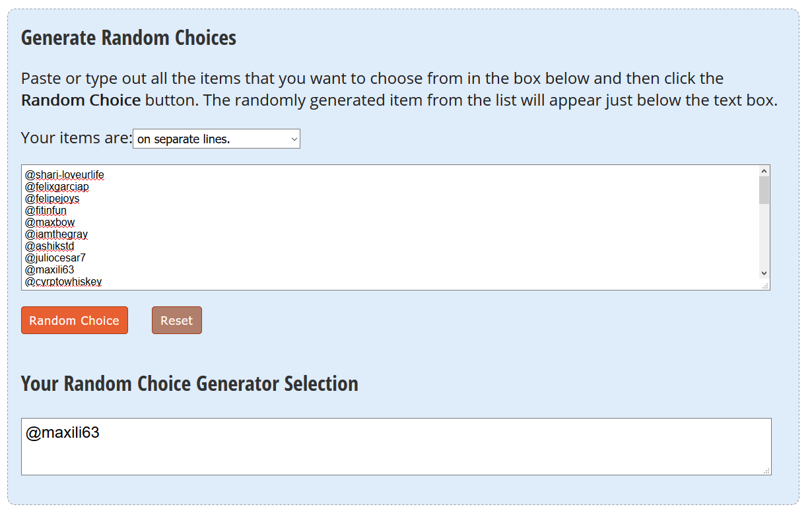Click the @maxbow line in list

[50, 222]
